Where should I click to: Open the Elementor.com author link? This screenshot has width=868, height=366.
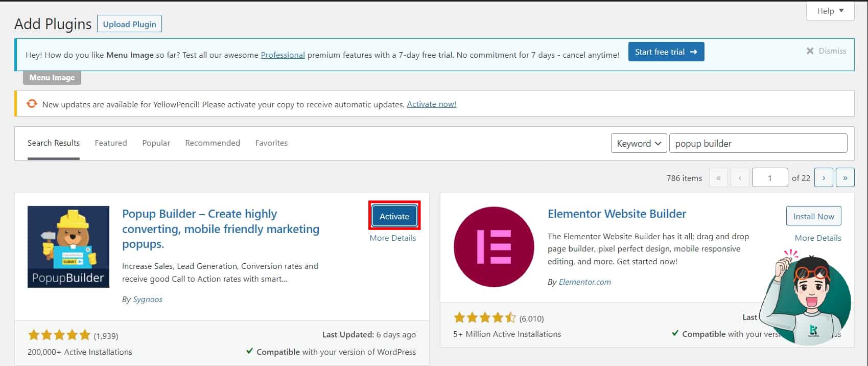[x=584, y=282]
